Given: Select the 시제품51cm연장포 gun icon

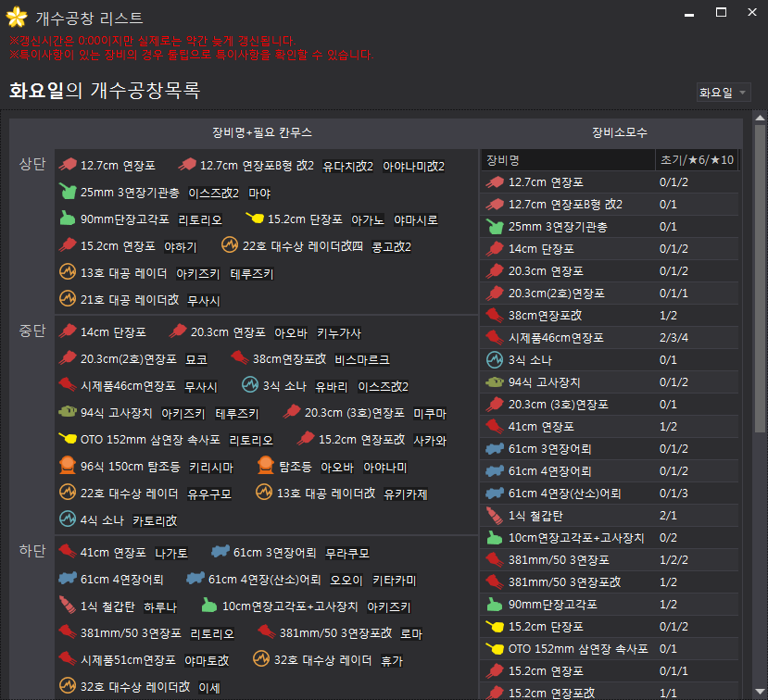Looking at the screenshot, I should [x=67, y=660].
